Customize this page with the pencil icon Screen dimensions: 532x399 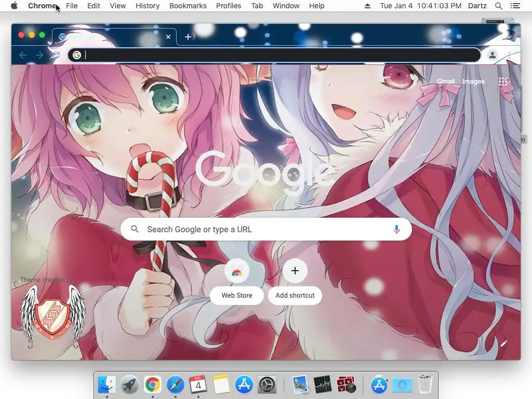[503, 344]
